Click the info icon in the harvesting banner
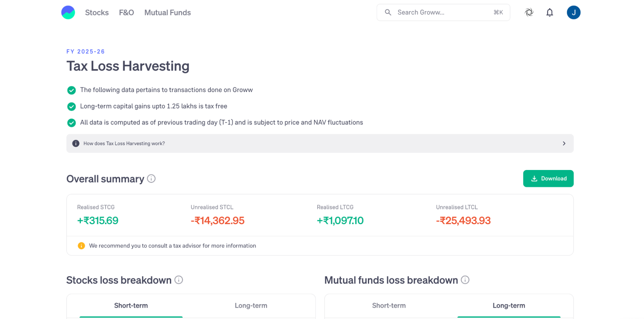 pos(76,144)
